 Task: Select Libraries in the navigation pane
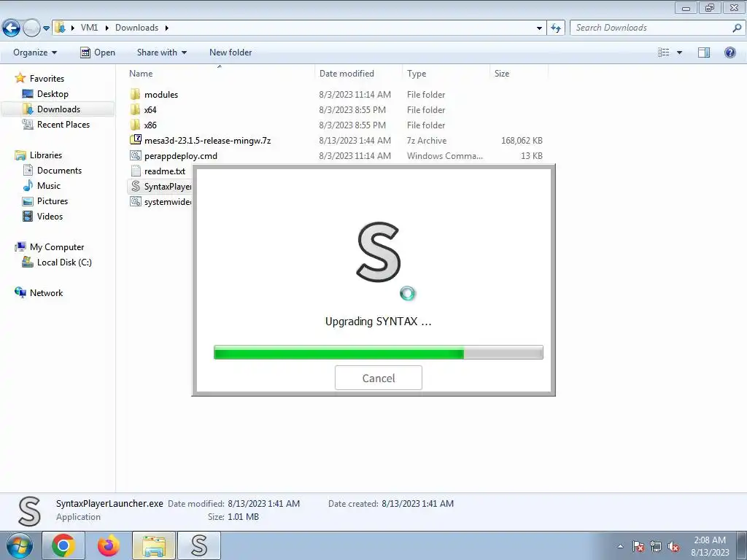[x=46, y=155]
